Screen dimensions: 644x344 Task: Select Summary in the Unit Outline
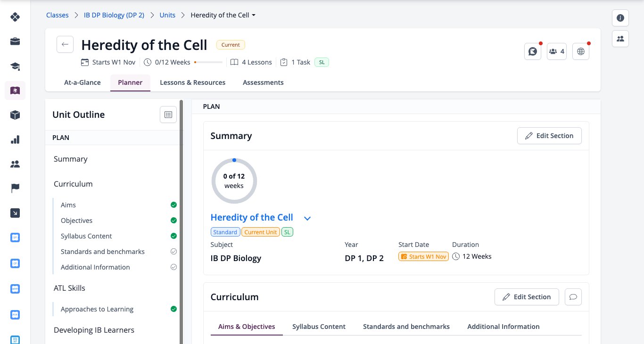point(71,159)
